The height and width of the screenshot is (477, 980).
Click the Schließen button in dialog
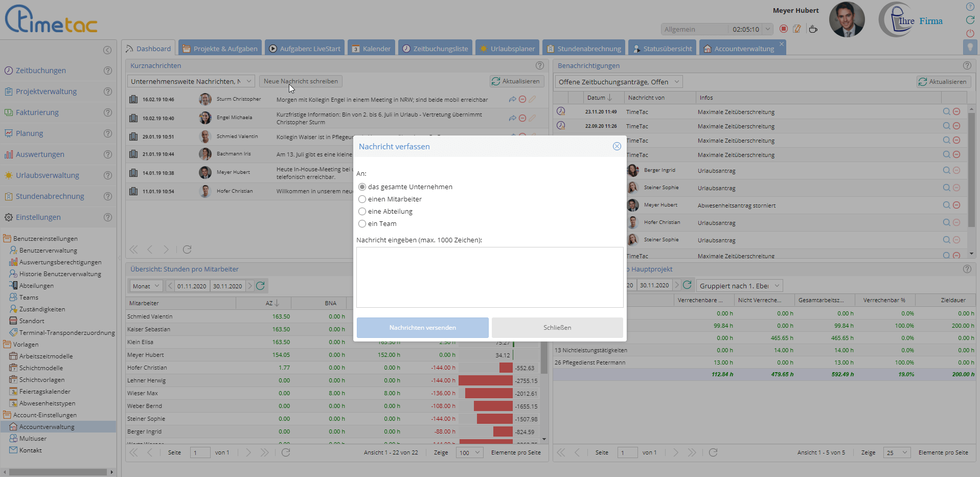(x=557, y=328)
